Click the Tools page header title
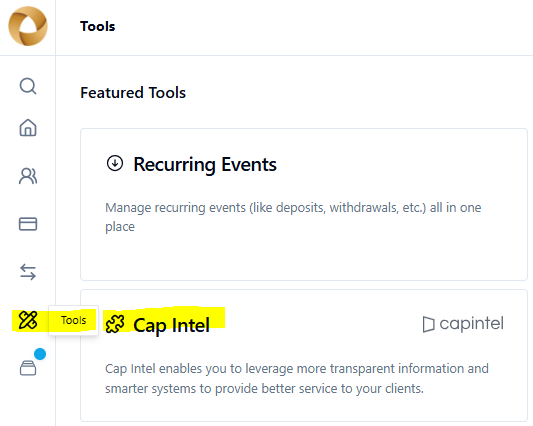 pos(98,26)
